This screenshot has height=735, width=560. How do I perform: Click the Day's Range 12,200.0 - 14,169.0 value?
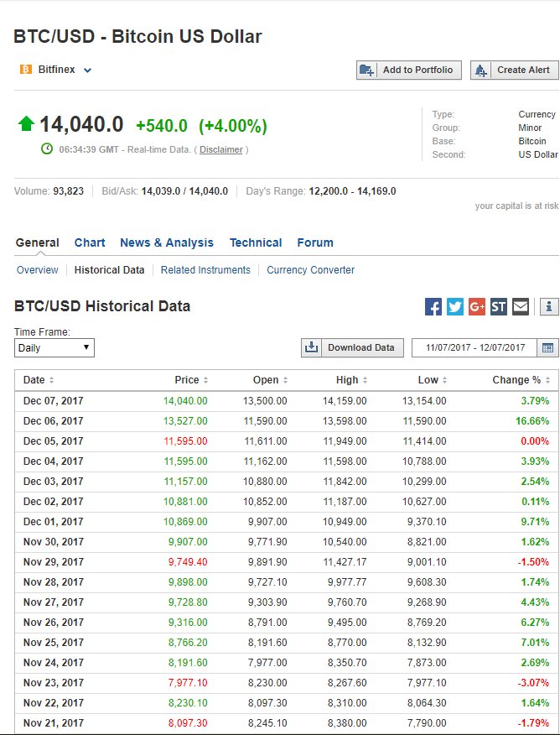(x=353, y=191)
